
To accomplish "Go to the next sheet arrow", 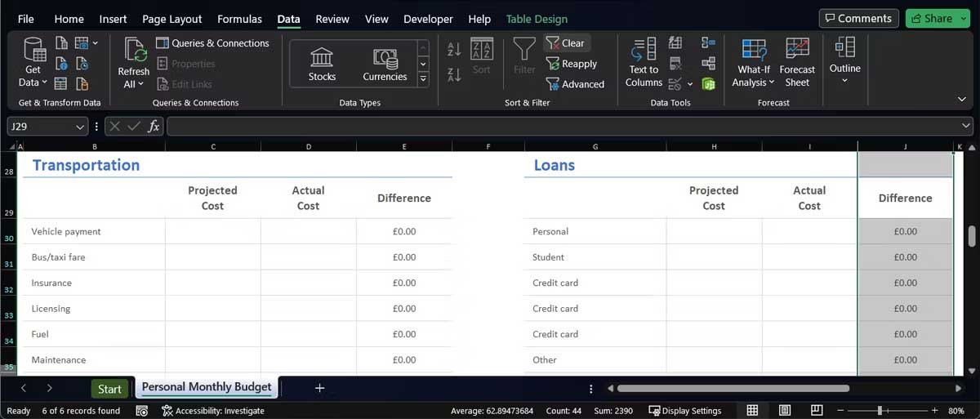I will pyautogui.click(x=50, y=388).
